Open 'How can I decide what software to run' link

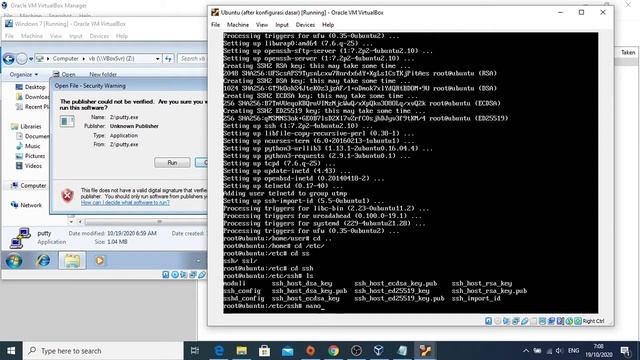pos(125,202)
